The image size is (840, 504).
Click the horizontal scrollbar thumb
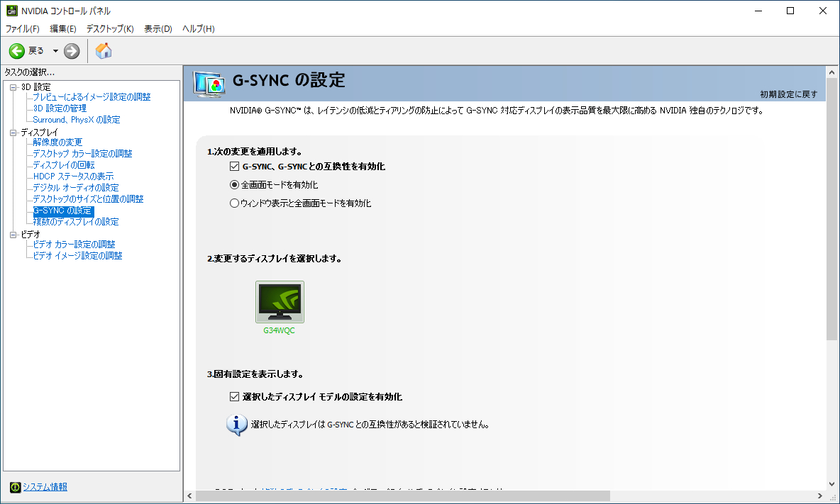(x=403, y=496)
